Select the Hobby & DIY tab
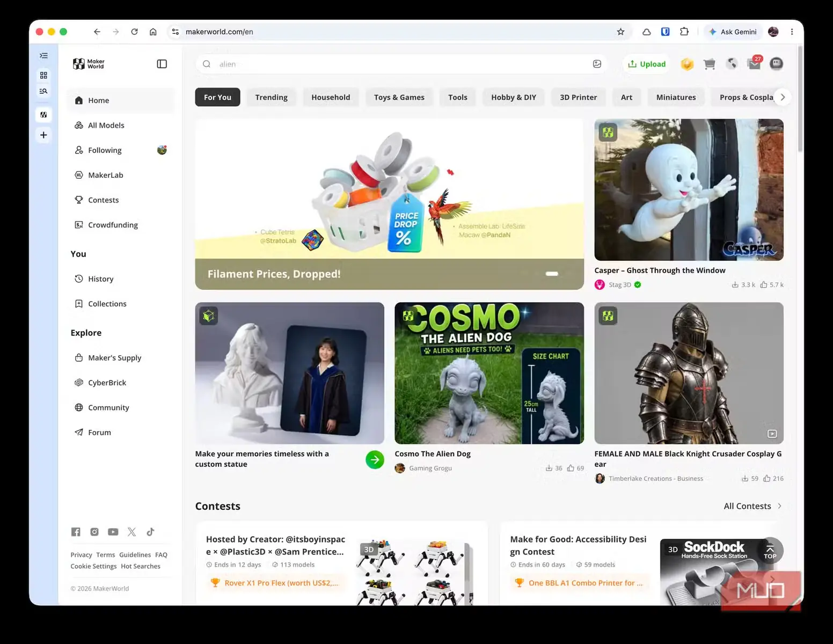This screenshot has height=644, width=833. click(514, 97)
